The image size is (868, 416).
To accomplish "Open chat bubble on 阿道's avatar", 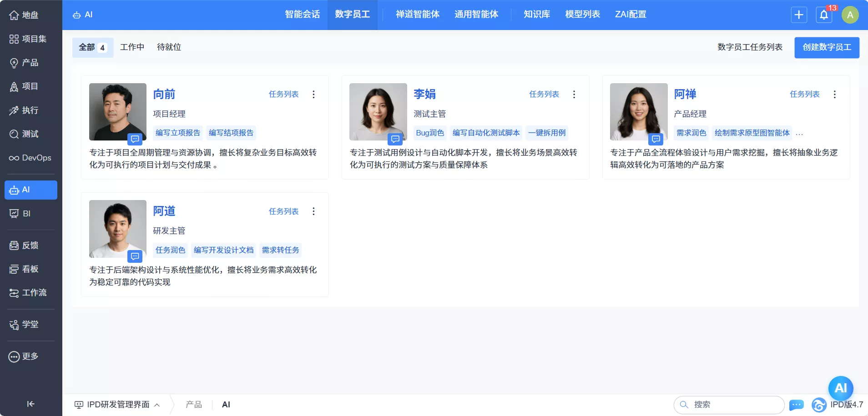I will [x=135, y=256].
